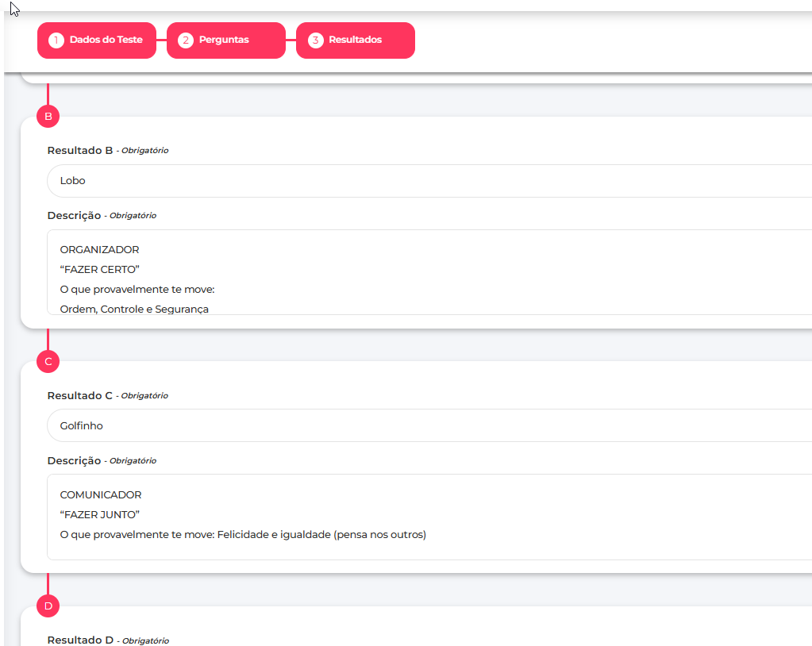812x646 pixels.
Task: Click the Resultado B field label
Action: tap(80, 150)
